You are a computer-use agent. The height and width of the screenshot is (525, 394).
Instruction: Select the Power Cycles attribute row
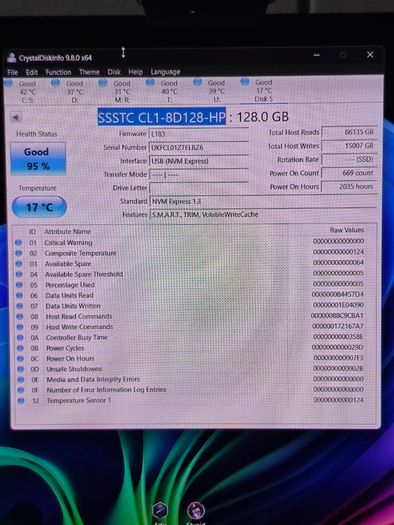click(195, 348)
